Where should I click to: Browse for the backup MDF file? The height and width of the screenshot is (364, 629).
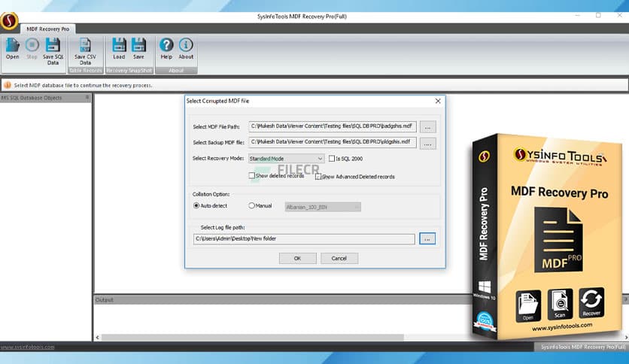click(x=427, y=144)
